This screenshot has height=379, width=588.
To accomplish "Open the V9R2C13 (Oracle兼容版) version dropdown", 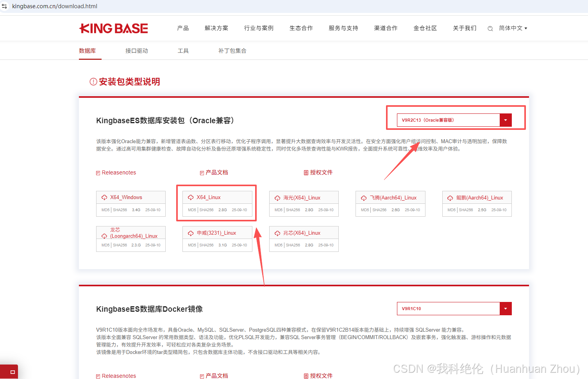I will pyautogui.click(x=454, y=120).
